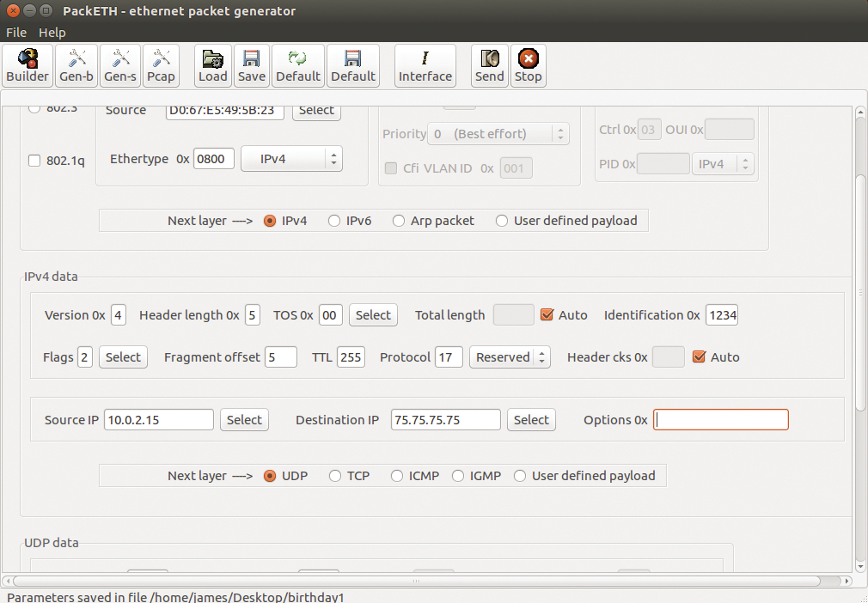868x603 pixels.
Task: Send the packet on the wire
Action: [489, 65]
